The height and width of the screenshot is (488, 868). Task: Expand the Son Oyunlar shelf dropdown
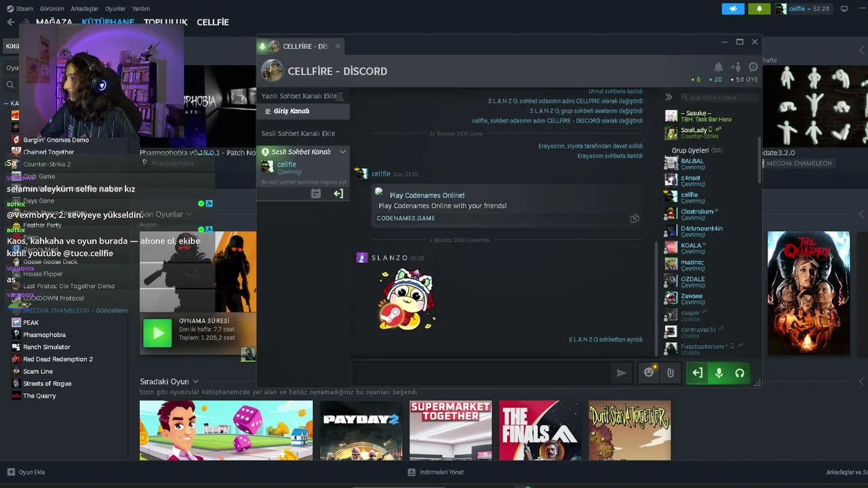click(189, 214)
